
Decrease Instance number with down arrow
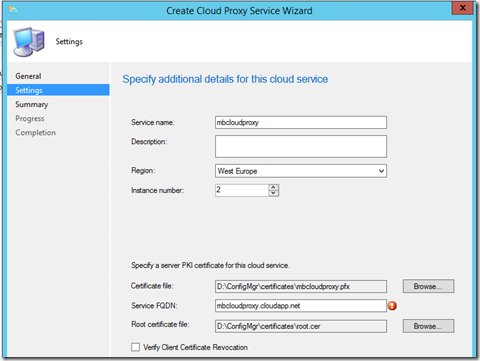pos(273,193)
